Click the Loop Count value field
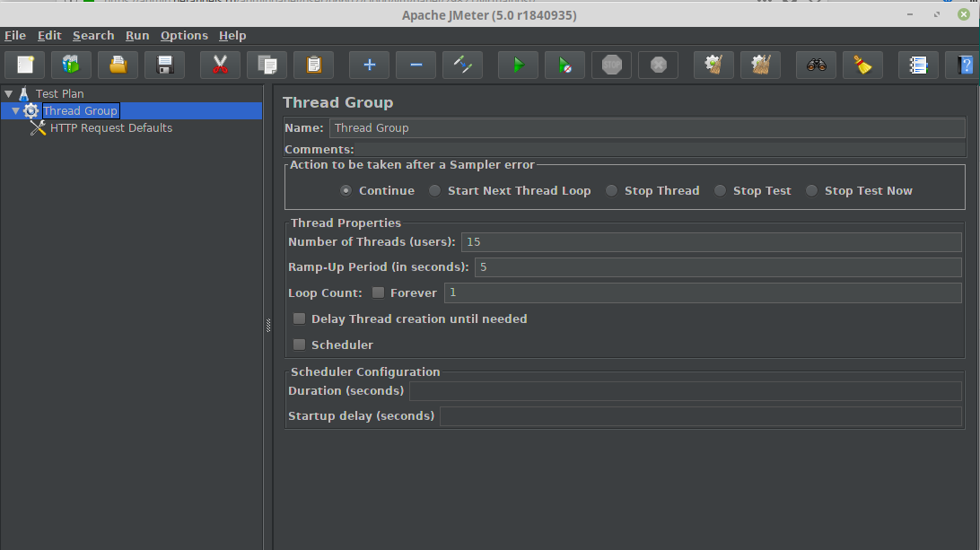 pos(703,292)
